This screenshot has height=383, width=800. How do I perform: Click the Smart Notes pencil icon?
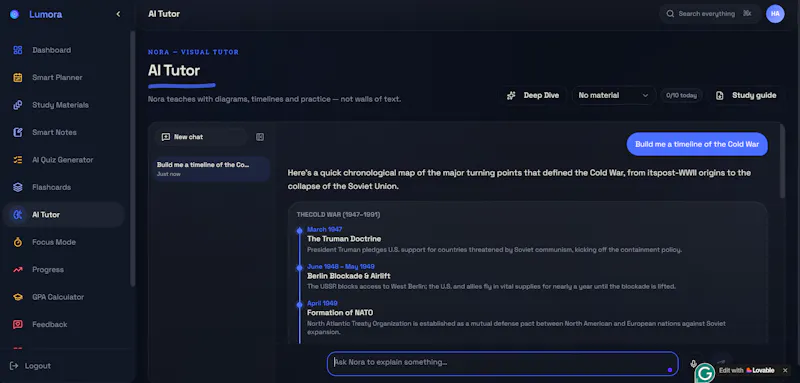(18, 133)
